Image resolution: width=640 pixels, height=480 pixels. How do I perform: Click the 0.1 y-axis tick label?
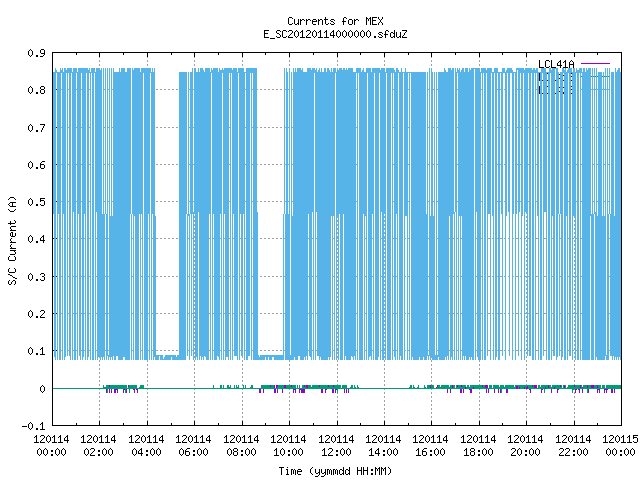[x=36, y=351]
